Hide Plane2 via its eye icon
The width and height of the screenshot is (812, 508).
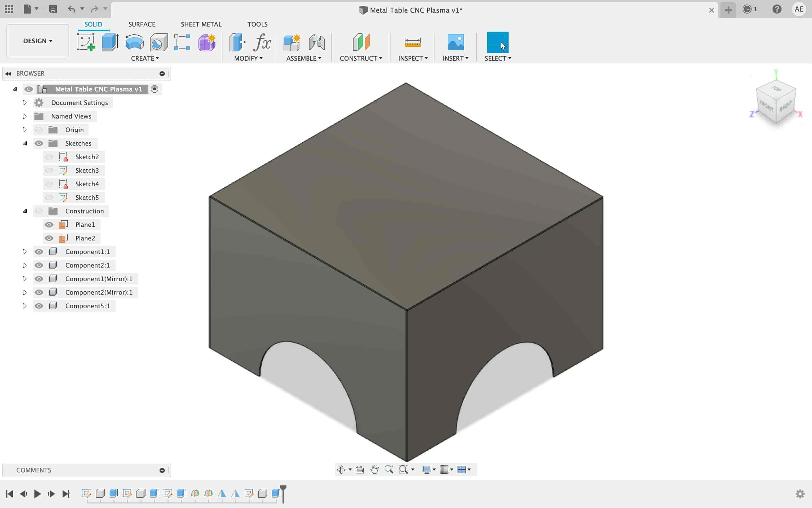(49, 238)
